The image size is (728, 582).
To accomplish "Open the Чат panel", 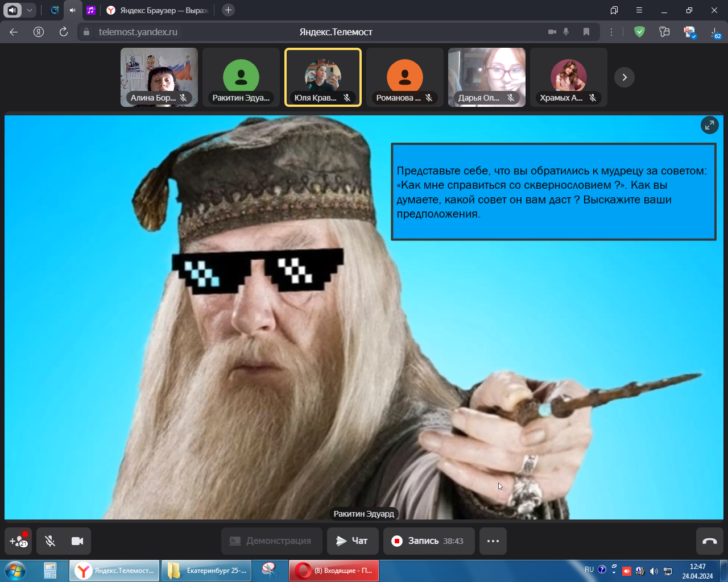I will click(x=353, y=541).
